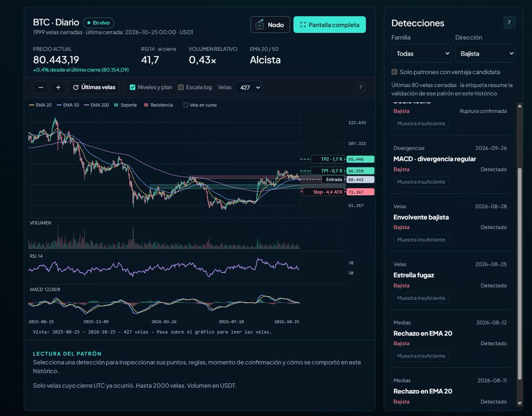
Task: Zoom in with the plus button
Action: [58, 87]
